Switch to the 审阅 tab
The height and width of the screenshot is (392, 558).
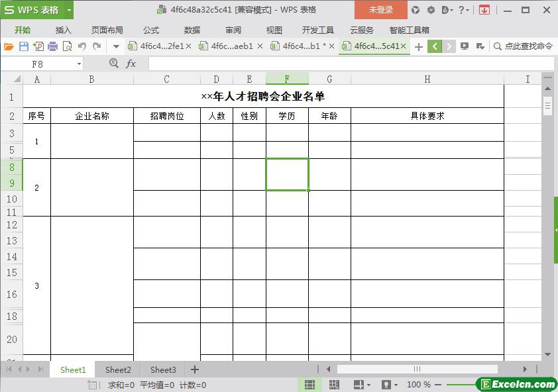[233, 30]
